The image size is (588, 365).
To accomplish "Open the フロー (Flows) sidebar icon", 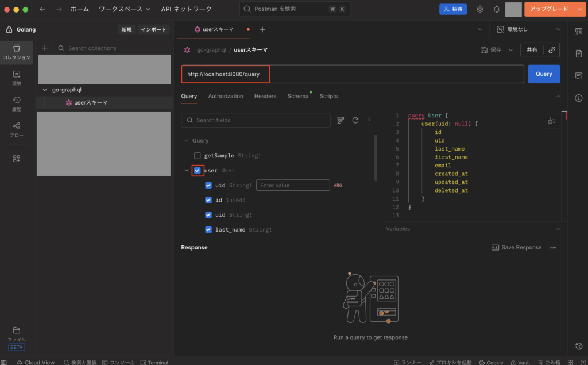I will (x=17, y=129).
